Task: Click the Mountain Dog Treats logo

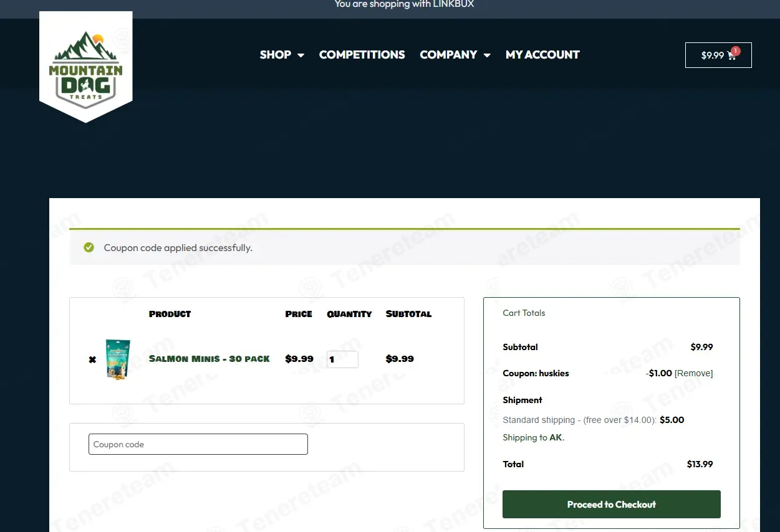Action: point(86,65)
